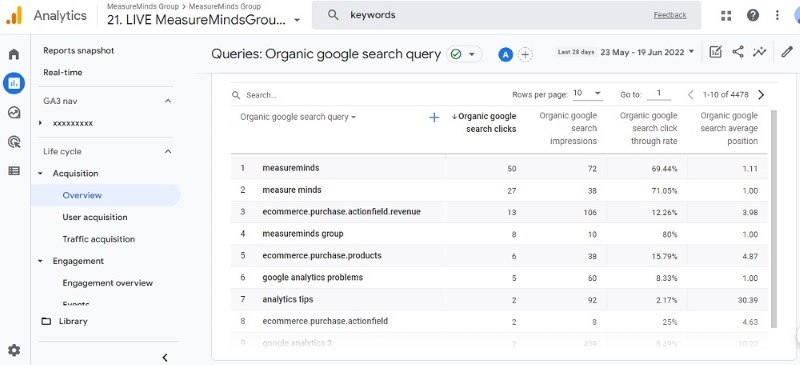The height and width of the screenshot is (365, 800).
Task: Click the '1-10 of 4478' pagination text
Action: tap(726, 94)
